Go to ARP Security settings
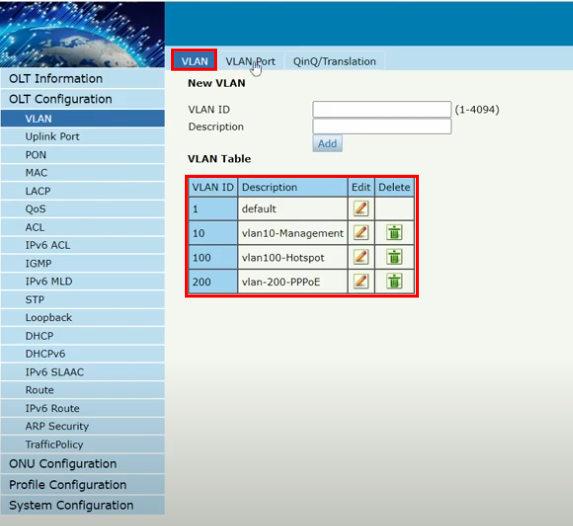The image size is (573, 526). tap(83, 426)
